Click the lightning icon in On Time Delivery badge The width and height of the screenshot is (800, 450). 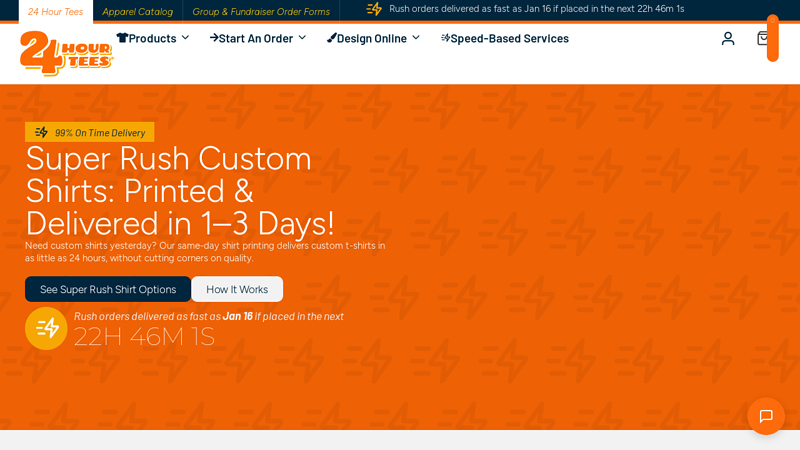(41, 133)
